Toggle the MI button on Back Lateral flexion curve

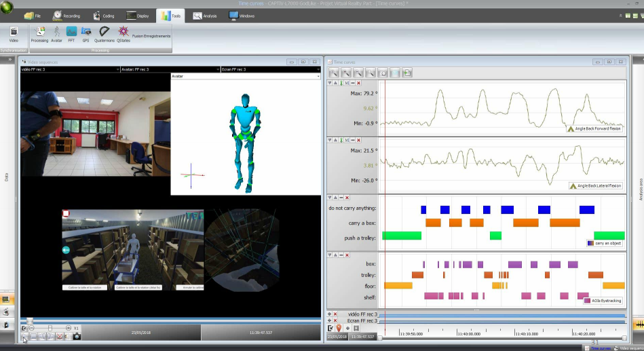click(347, 140)
